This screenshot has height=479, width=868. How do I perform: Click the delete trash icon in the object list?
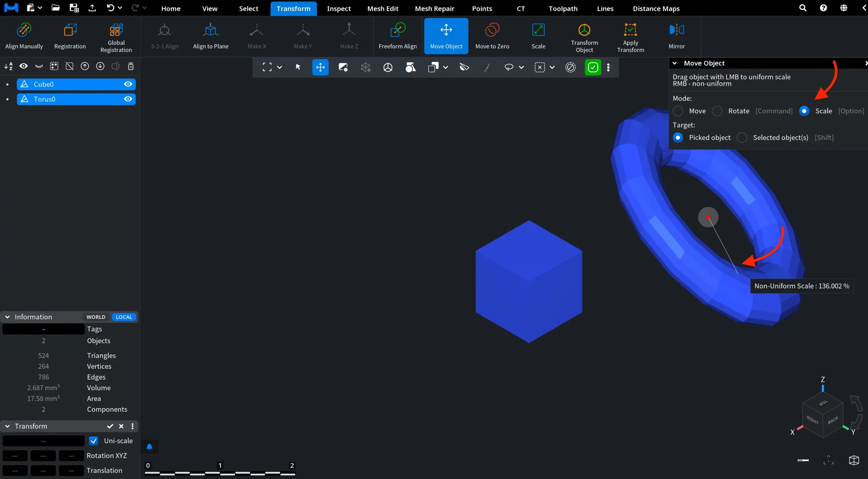(131, 66)
